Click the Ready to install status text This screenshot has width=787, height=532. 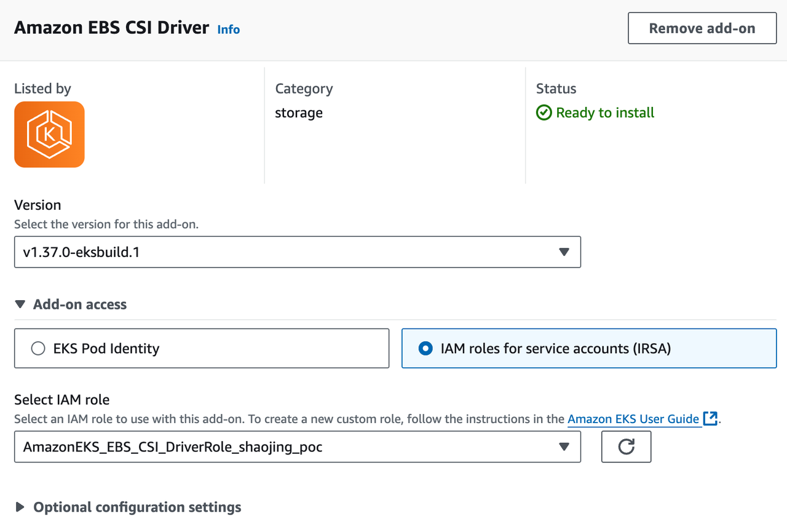tap(605, 113)
